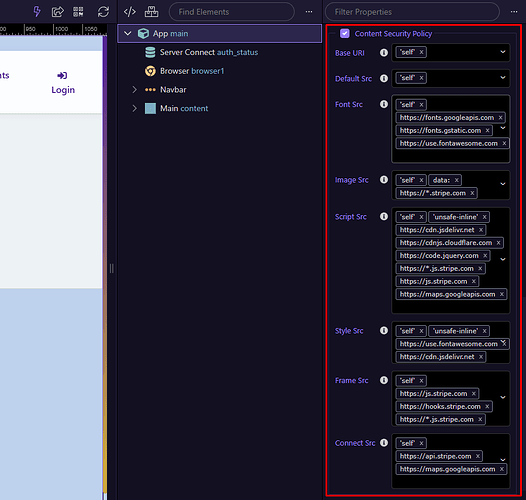Viewport: 526px width, 500px height.
Task: Click the Login link in preview
Action: (x=63, y=90)
